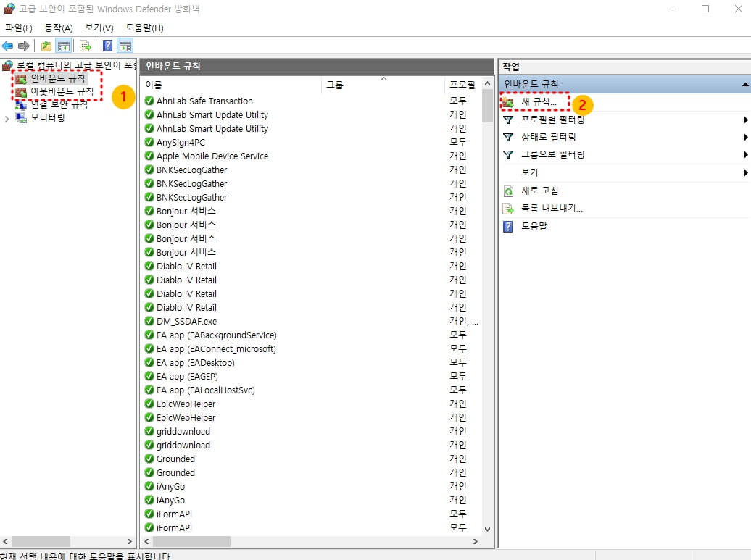This screenshot has height=560, width=751.
Task: Click the back arrow toolbar icon
Action: coord(8,46)
